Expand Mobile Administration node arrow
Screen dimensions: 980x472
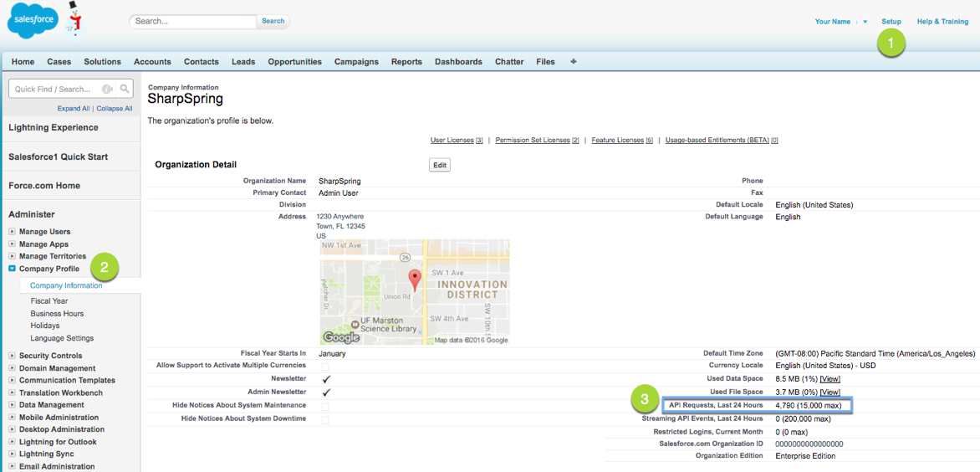pyautogui.click(x=12, y=417)
